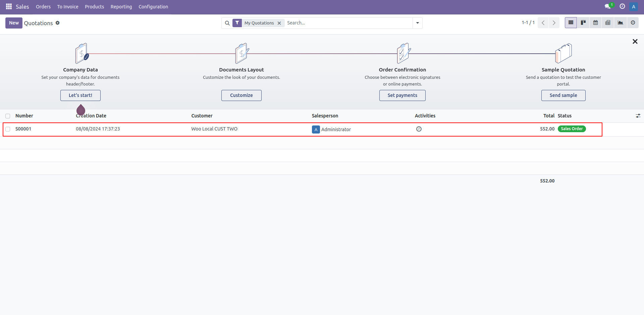The width and height of the screenshot is (644, 315).
Task: Expand the search options dropdown arrow
Action: point(417,23)
